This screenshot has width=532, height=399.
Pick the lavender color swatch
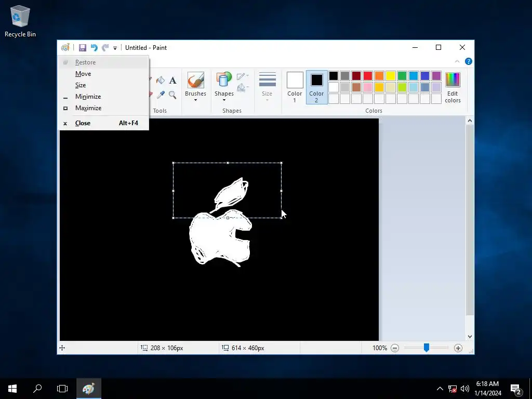[436, 87]
